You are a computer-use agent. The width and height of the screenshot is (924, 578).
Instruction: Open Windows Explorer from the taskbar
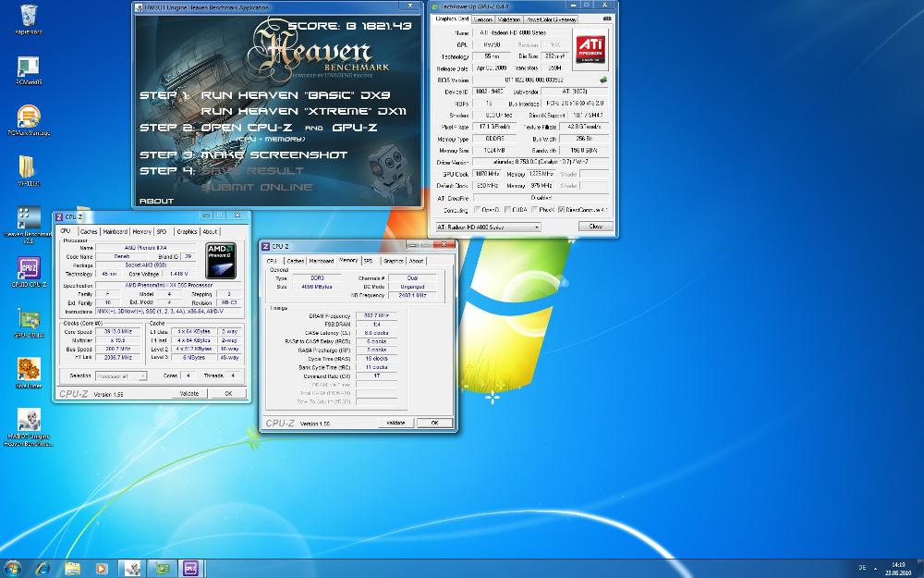(72, 569)
